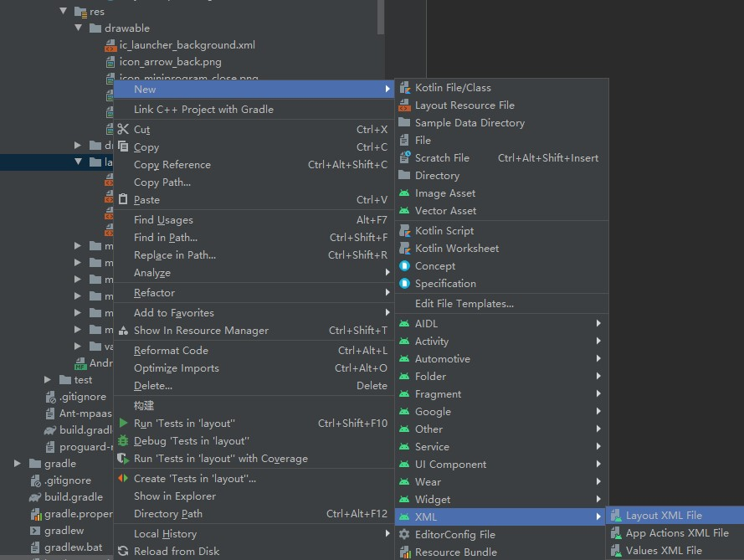Click the Run with Coverage shield icon

coord(123,459)
